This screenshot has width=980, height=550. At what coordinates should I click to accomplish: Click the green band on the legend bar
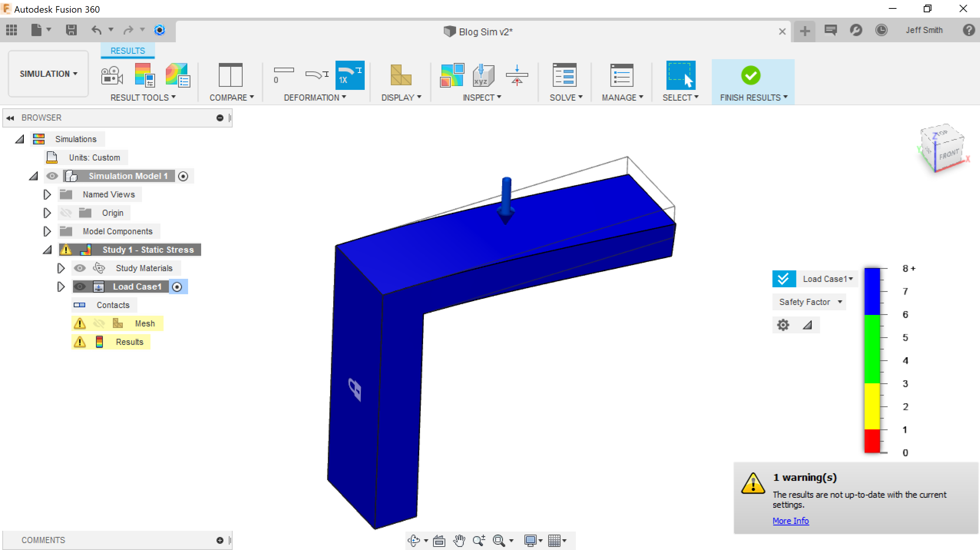872,349
